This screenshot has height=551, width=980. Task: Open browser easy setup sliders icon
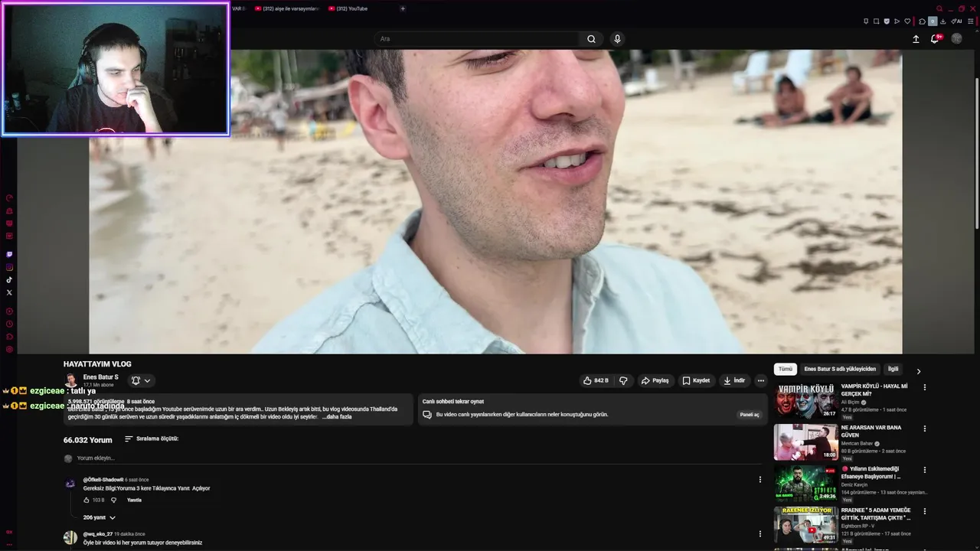(x=972, y=21)
